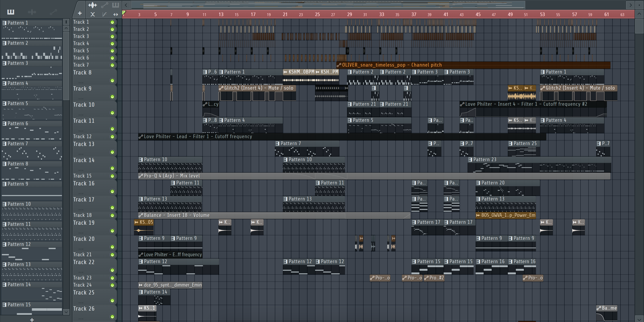This screenshot has width=644, height=322.
Task: Click the Pattern 25 clip icon on Track 13
Action: [x=511, y=144]
